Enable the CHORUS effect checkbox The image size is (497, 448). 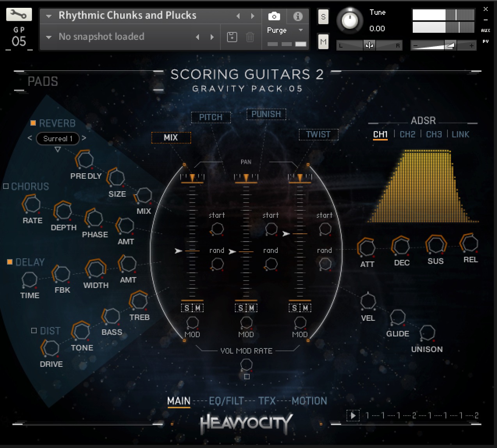pyautogui.click(x=6, y=186)
